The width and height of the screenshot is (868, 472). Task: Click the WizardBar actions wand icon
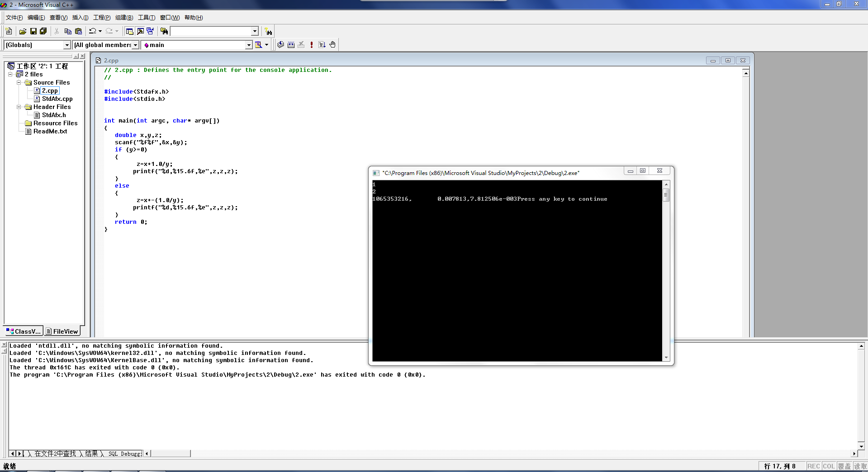[258, 45]
